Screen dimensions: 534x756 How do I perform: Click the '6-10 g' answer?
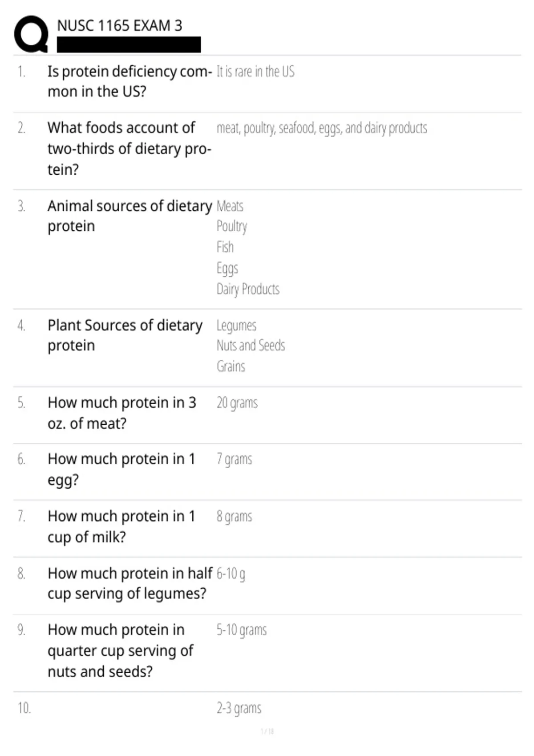click(231, 574)
